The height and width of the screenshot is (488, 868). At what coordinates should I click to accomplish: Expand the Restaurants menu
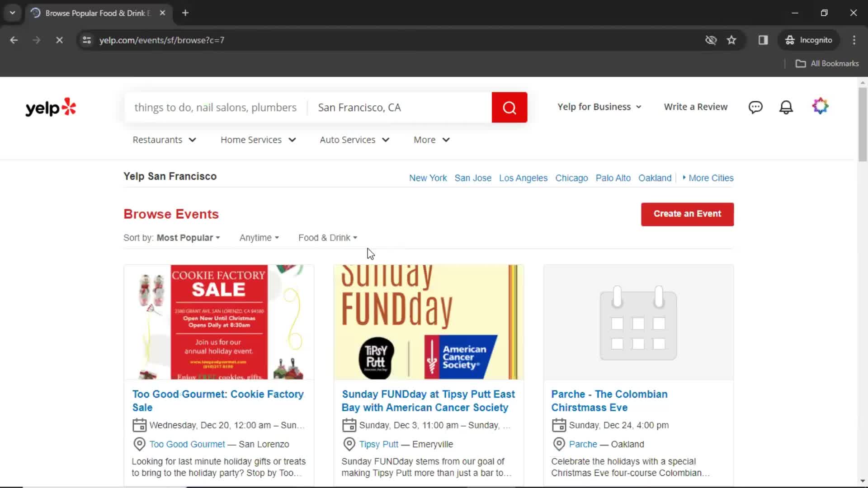coord(164,140)
